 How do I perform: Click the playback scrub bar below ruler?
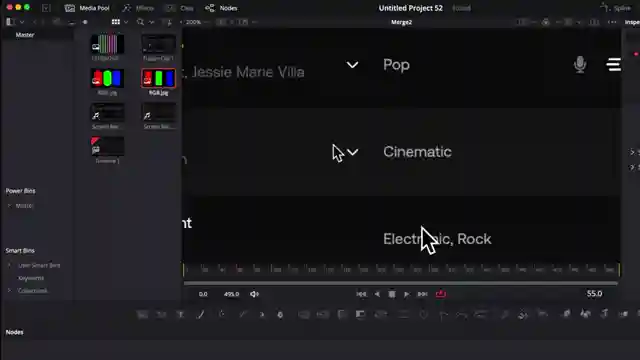[x=401, y=282]
